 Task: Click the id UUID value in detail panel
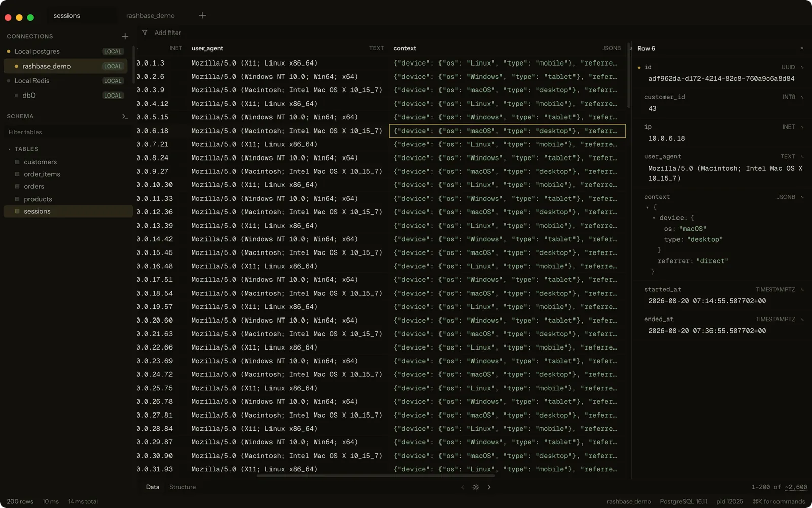[721, 79]
